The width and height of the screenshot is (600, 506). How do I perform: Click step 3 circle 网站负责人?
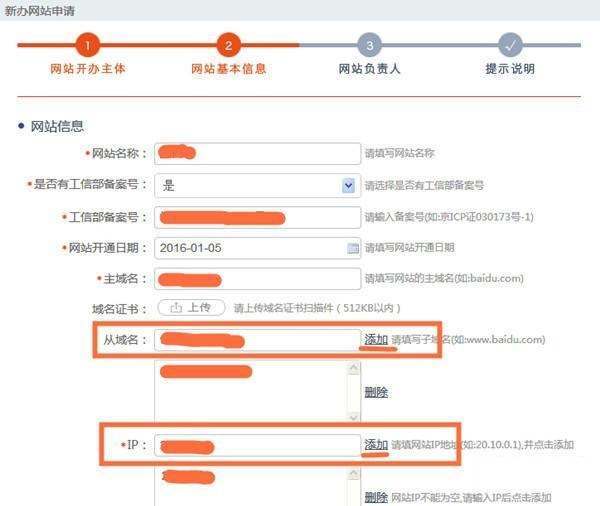[x=370, y=45]
